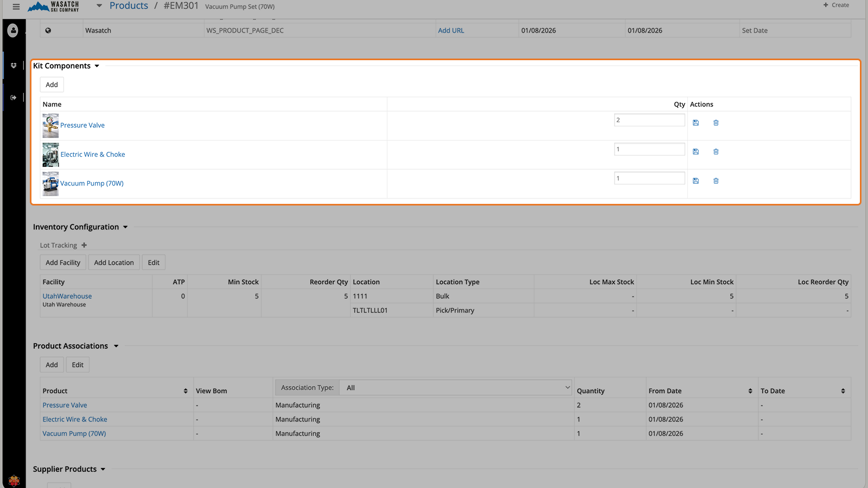The height and width of the screenshot is (488, 868).
Task: Open the Products breadcrumb menu
Action: [x=129, y=6]
